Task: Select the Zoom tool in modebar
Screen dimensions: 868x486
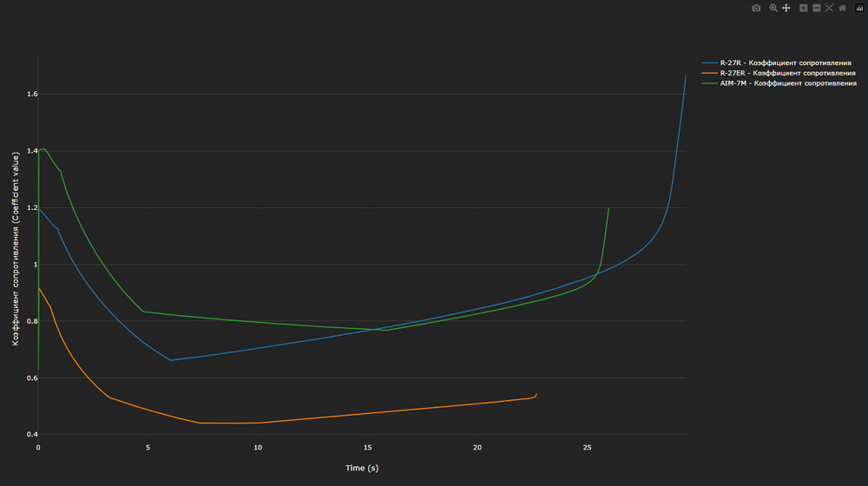Action: [x=773, y=8]
